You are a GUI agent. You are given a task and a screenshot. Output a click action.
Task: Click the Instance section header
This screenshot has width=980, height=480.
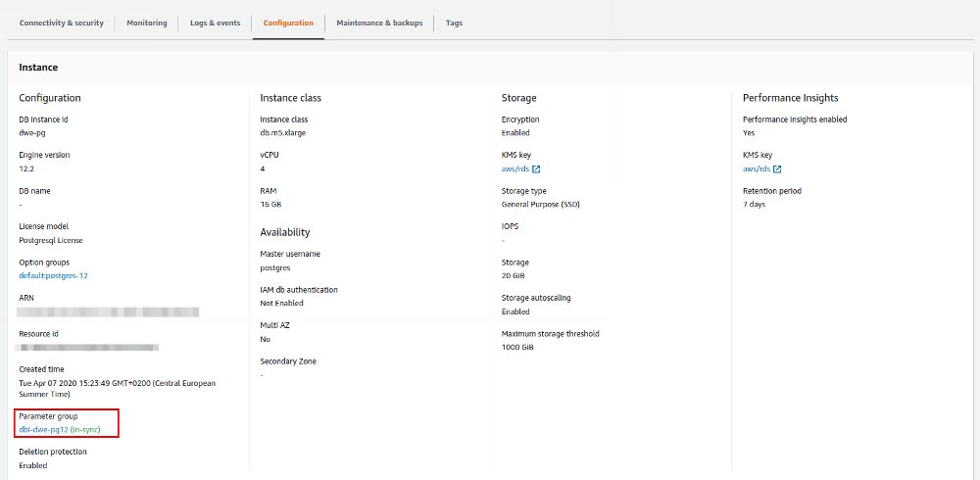point(38,68)
